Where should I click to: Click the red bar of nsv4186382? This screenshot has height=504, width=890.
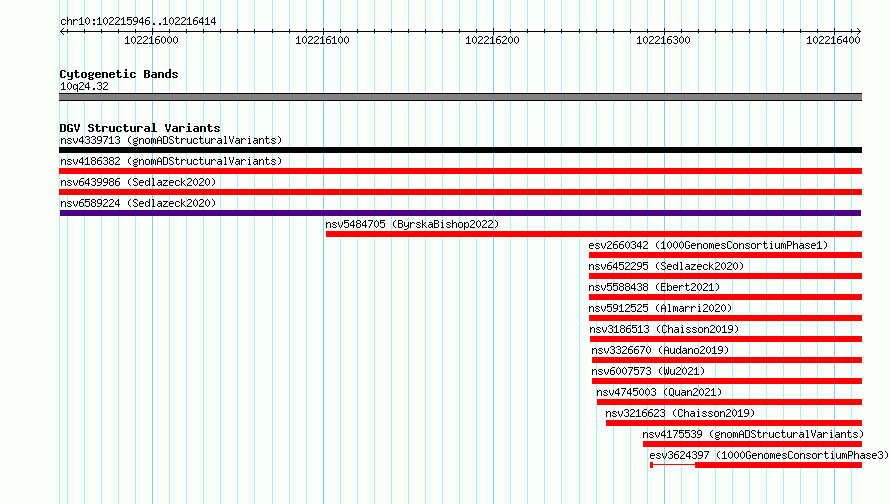(x=460, y=171)
